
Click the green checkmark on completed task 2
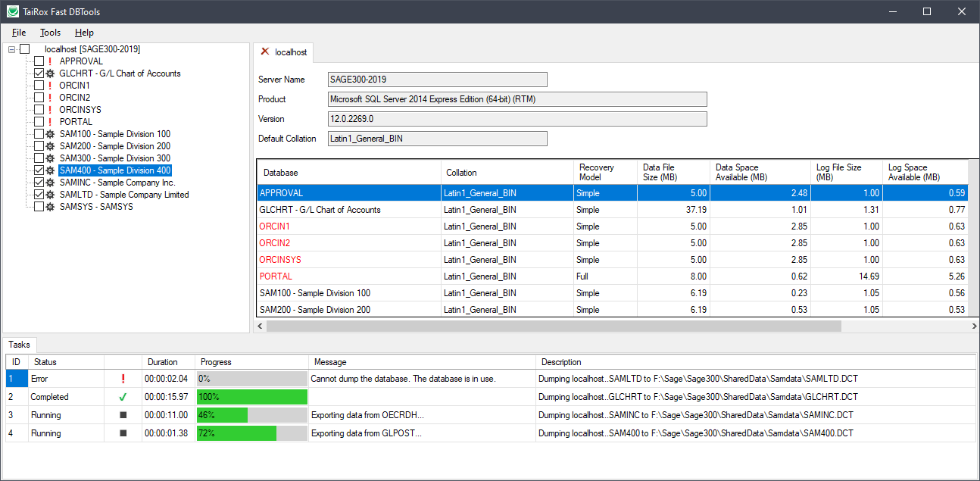123,397
